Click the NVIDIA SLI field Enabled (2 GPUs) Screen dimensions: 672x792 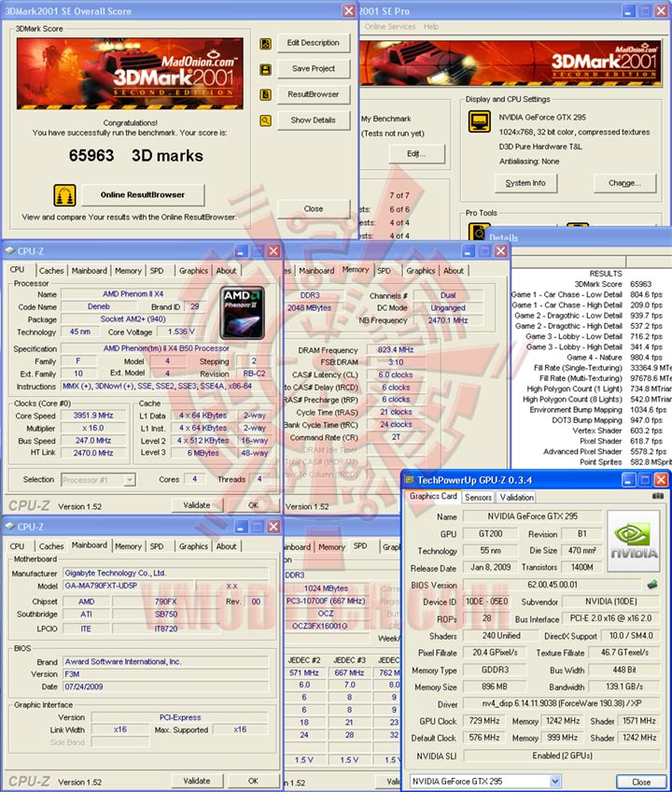click(562, 756)
